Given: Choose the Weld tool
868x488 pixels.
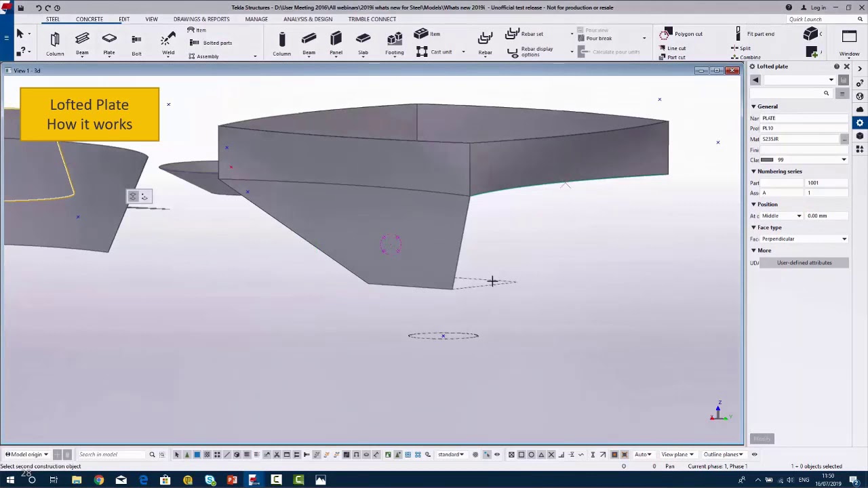Looking at the screenshot, I should [168, 43].
